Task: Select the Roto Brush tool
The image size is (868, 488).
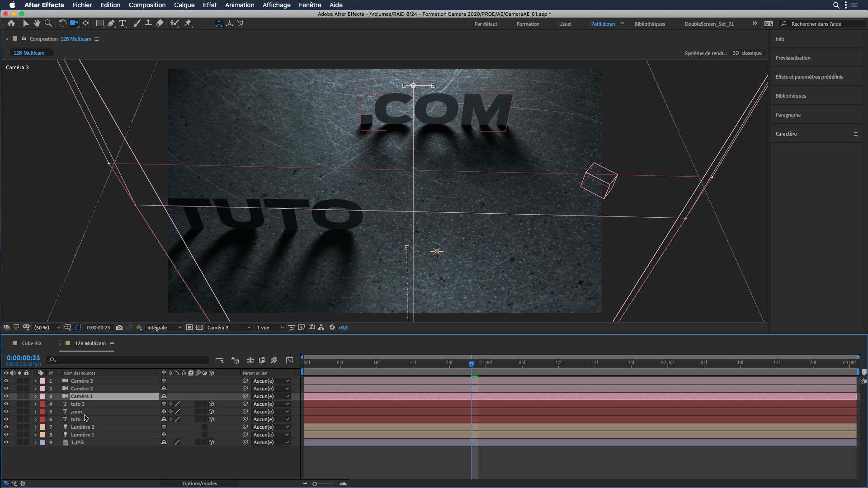Action: pos(174,23)
